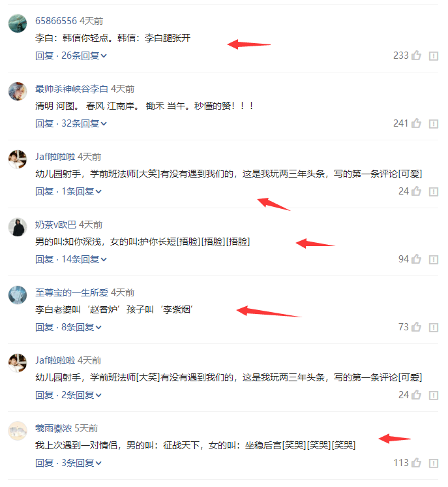Expand the 32条回复 replies
This screenshot has width=448, height=487.
[84, 123]
